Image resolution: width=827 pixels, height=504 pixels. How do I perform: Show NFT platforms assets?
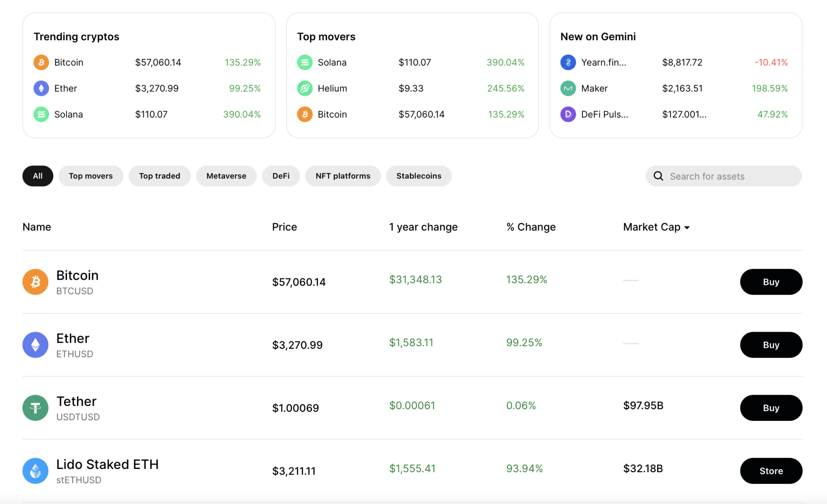point(343,176)
